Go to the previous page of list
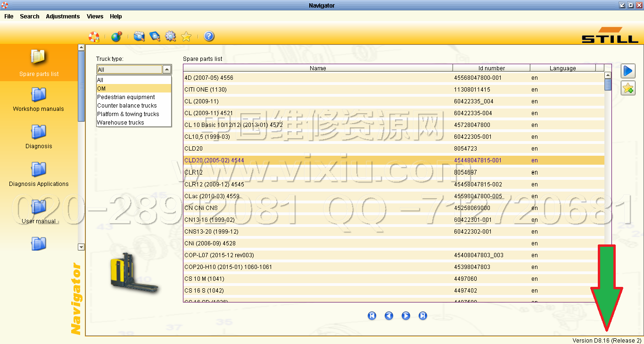 point(389,316)
